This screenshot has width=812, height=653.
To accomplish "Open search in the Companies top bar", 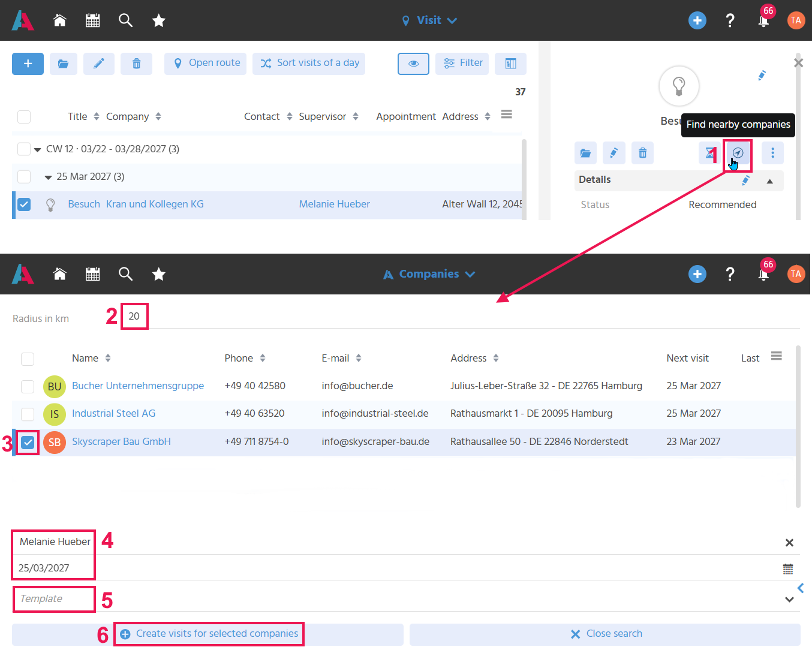I will click(x=125, y=274).
